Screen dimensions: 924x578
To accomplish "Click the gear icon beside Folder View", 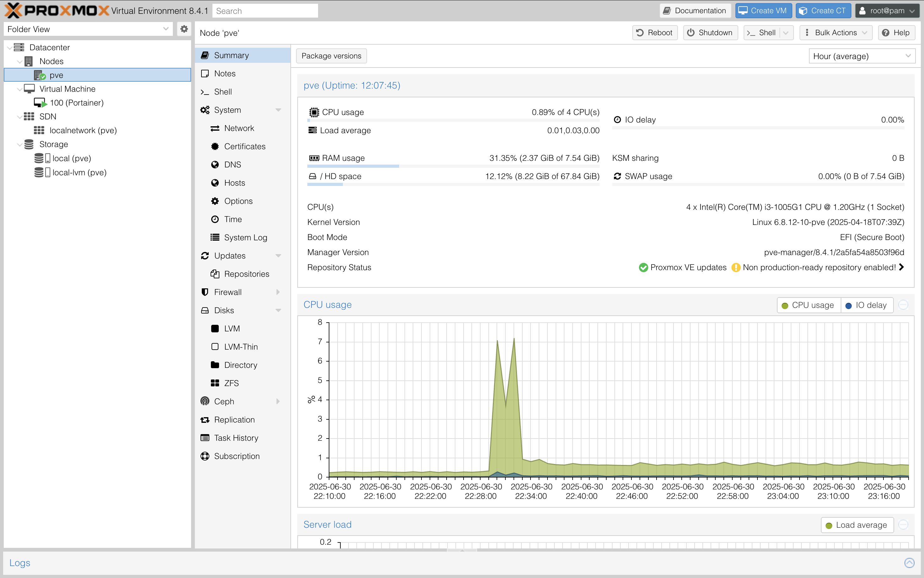I will click(x=184, y=29).
